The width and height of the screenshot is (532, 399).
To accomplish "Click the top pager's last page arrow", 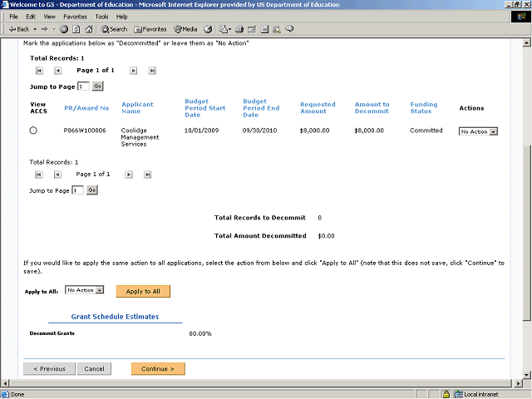I will (x=152, y=71).
